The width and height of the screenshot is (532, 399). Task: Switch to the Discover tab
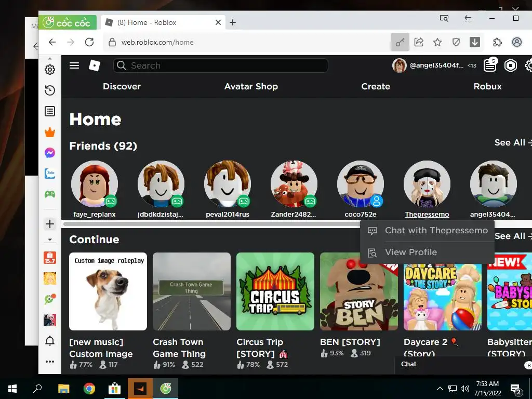click(122, 87)
